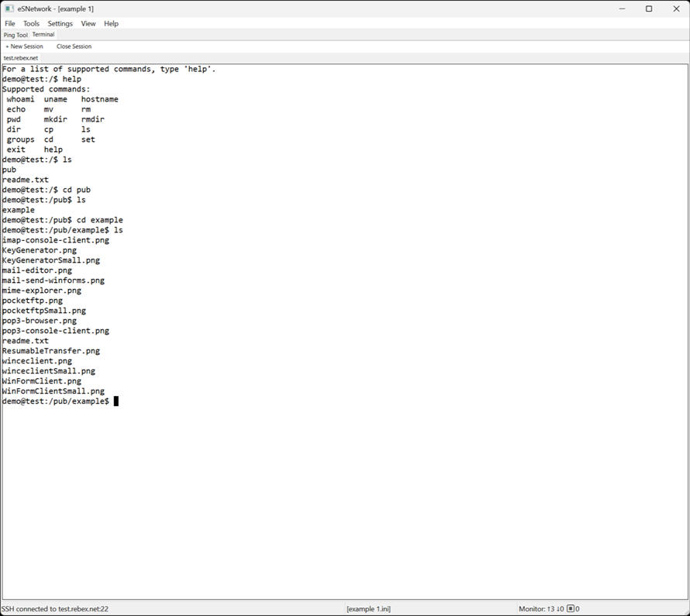This screenshot has width=690, height=616.
Task: Open the Tools menu
Action: (31, 24)
